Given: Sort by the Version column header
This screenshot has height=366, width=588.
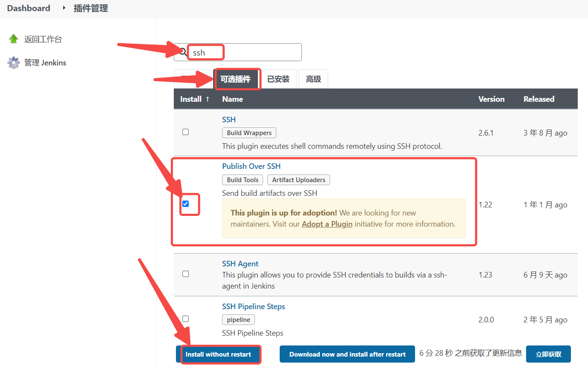Looking at the screenshot, I should tap(491, 99).
